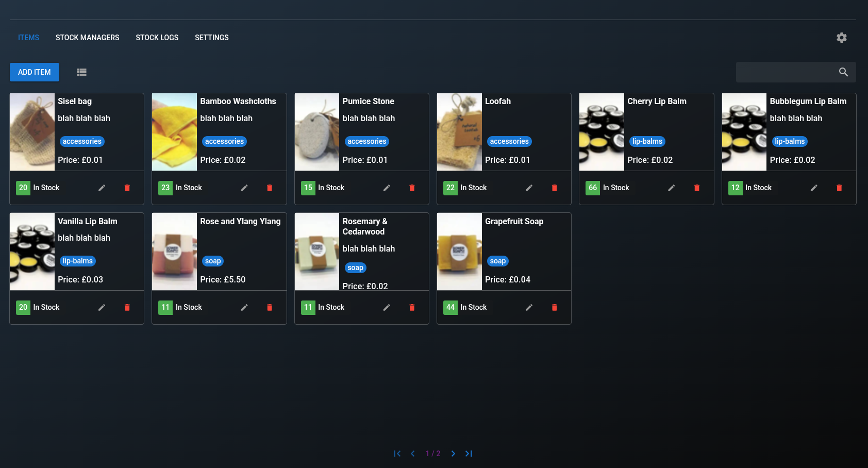Edit the Cherry Lip Balm item
868x468 pixels.
point(671,188)
